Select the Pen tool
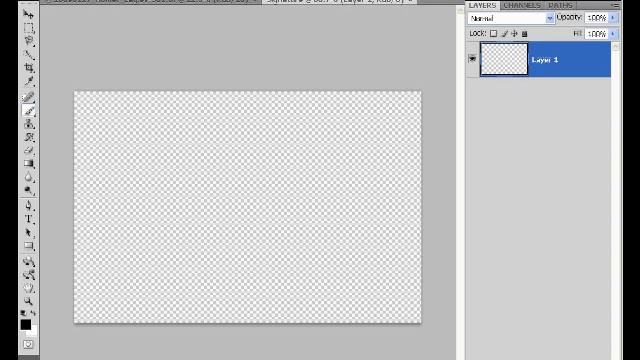The width and height of the screenshot is (640, 360). (29, 206)
